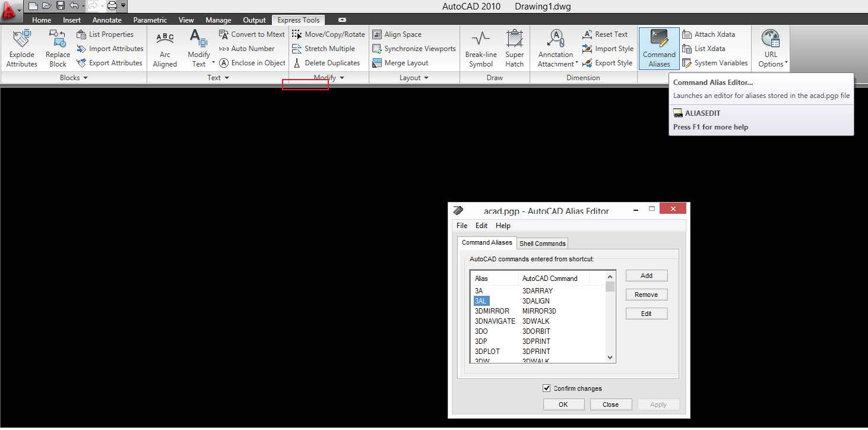The width and height of the screenshot is (868, 430).
Task: Click Attach Xdata tool
Action: [x=708, y=34]
